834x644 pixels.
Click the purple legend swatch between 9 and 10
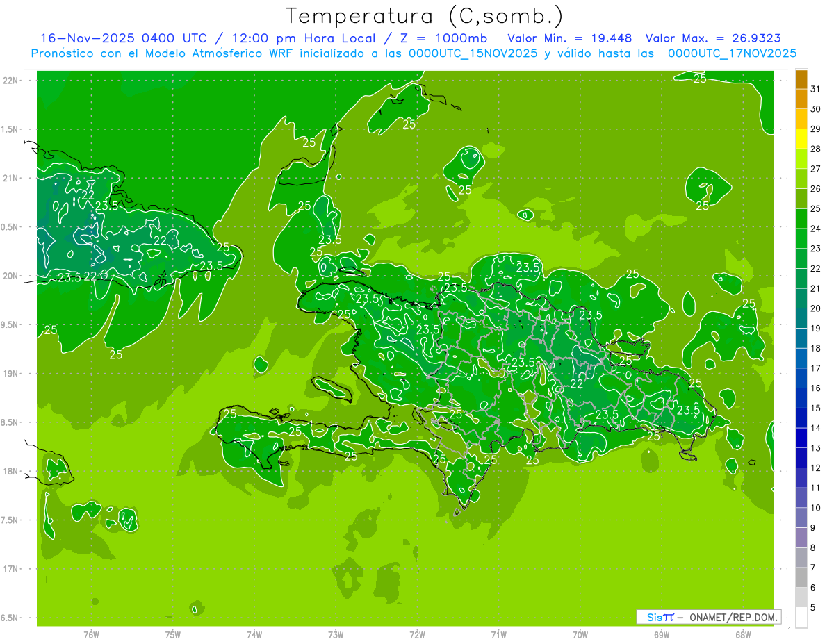coord(801,518)
